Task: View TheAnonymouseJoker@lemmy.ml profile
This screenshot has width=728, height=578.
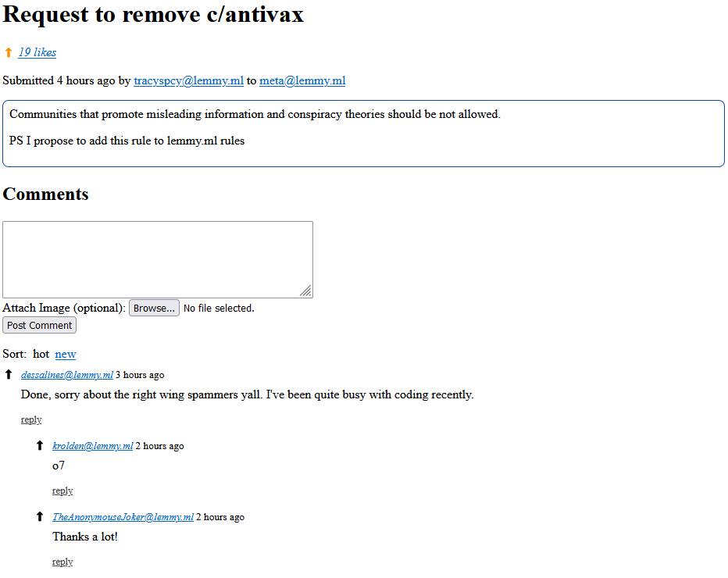Action: [x=123, y=517]
